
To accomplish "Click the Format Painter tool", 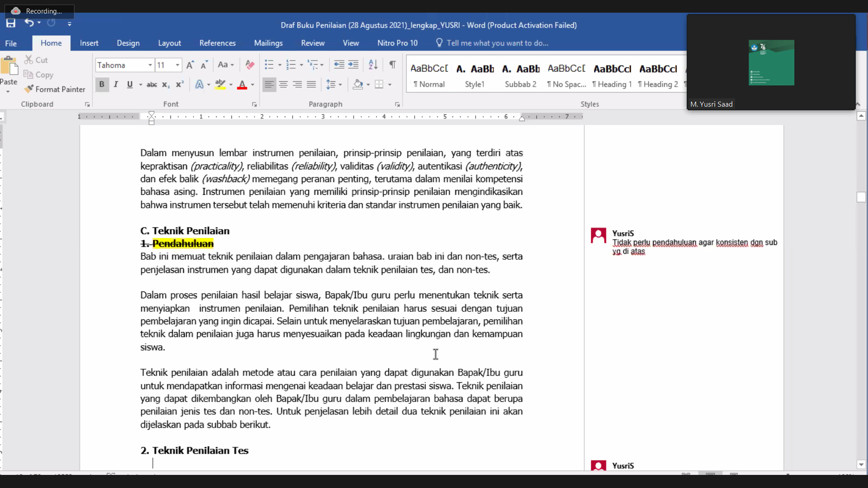I will pos(55,89).
